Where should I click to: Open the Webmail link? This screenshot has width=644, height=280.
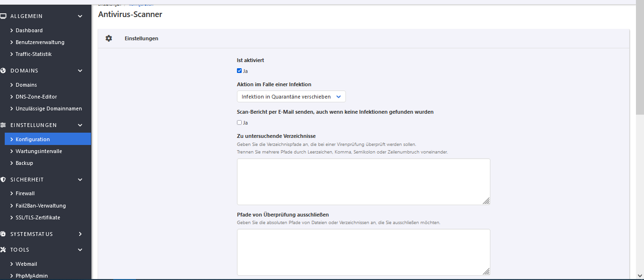26,264
